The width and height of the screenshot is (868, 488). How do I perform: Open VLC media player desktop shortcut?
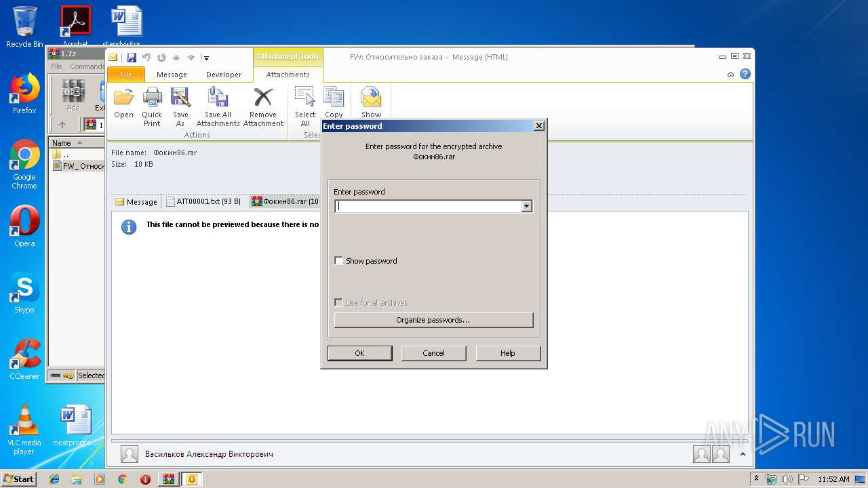pos(24,430)
